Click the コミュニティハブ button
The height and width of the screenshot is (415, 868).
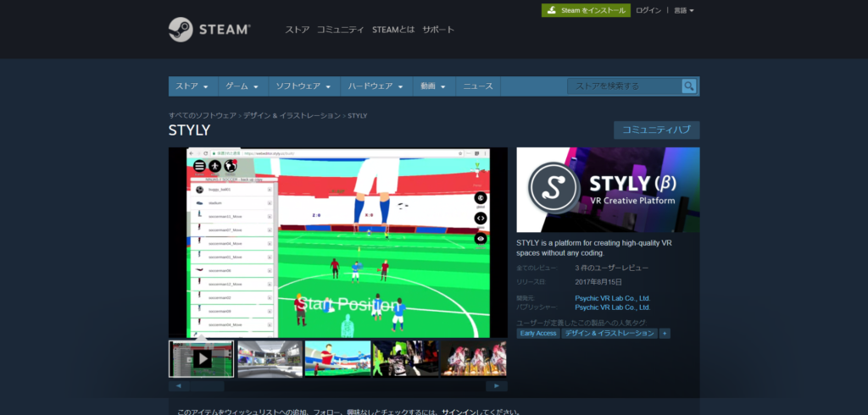tap(657, 130)
